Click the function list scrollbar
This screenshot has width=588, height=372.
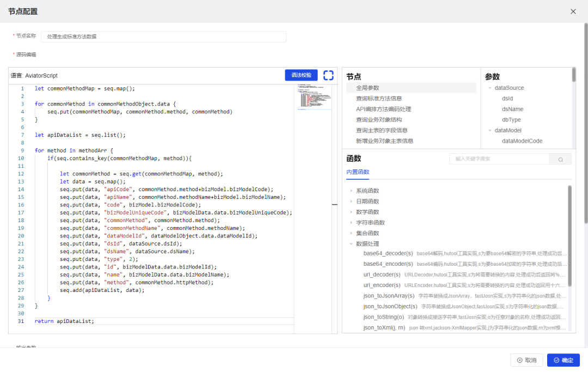point(569,236)
